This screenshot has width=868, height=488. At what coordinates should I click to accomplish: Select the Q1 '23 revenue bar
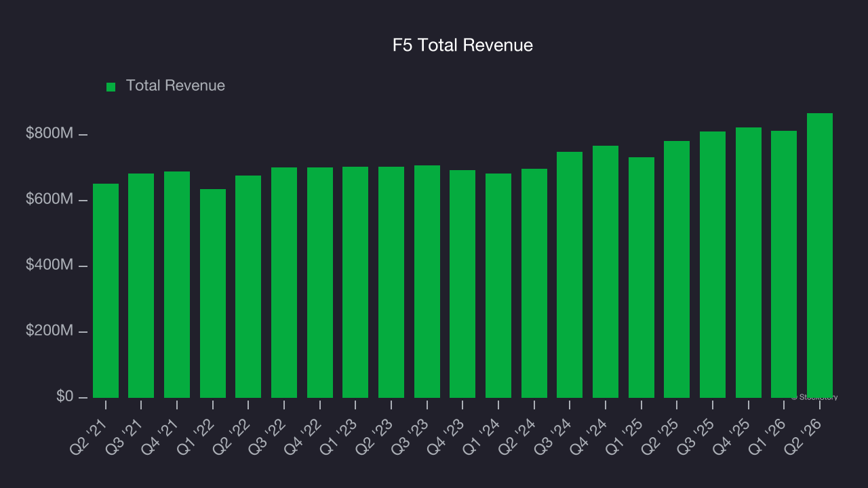[x=355, y=282]
